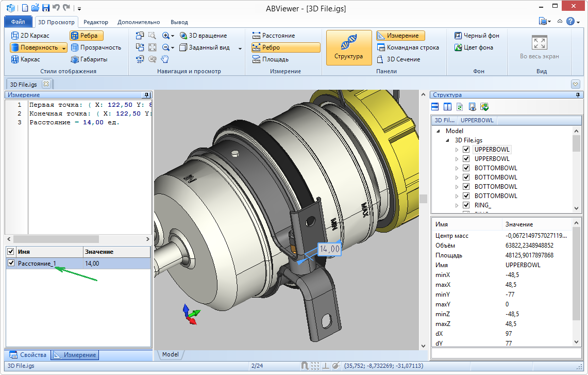
Task: Switch to the Свойства bottom tab
Action: pyautogui.click(x=29, y=355)
